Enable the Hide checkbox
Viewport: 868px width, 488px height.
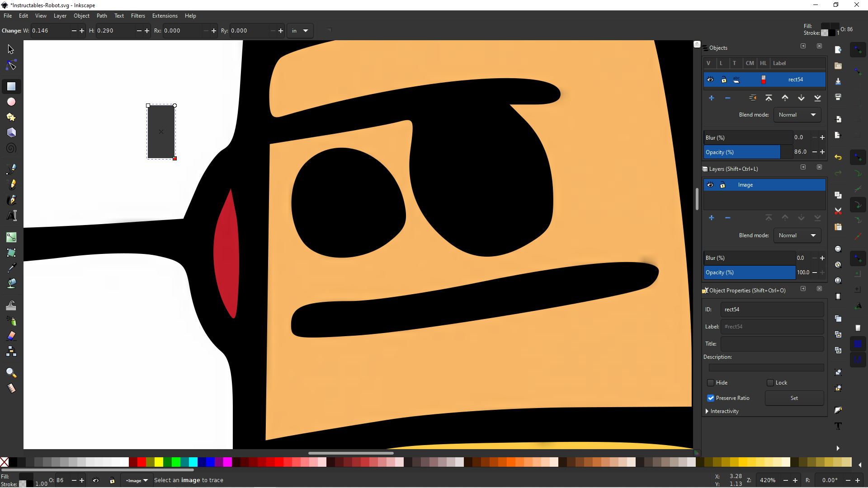(x=711, y=383)
